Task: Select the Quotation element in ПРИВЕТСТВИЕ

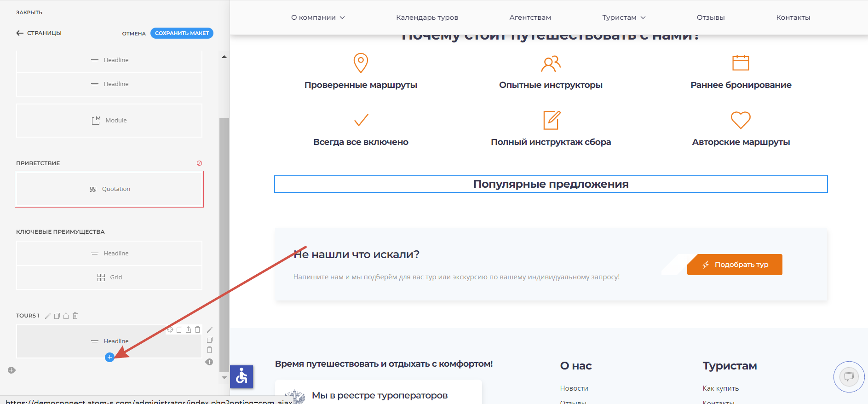Action: click(x=109, y=189)
